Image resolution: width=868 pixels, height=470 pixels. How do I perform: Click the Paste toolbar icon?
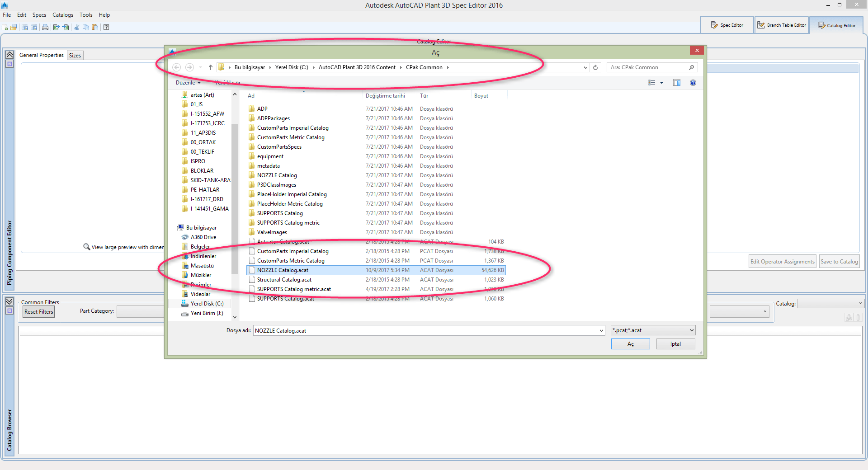point(95,27)
